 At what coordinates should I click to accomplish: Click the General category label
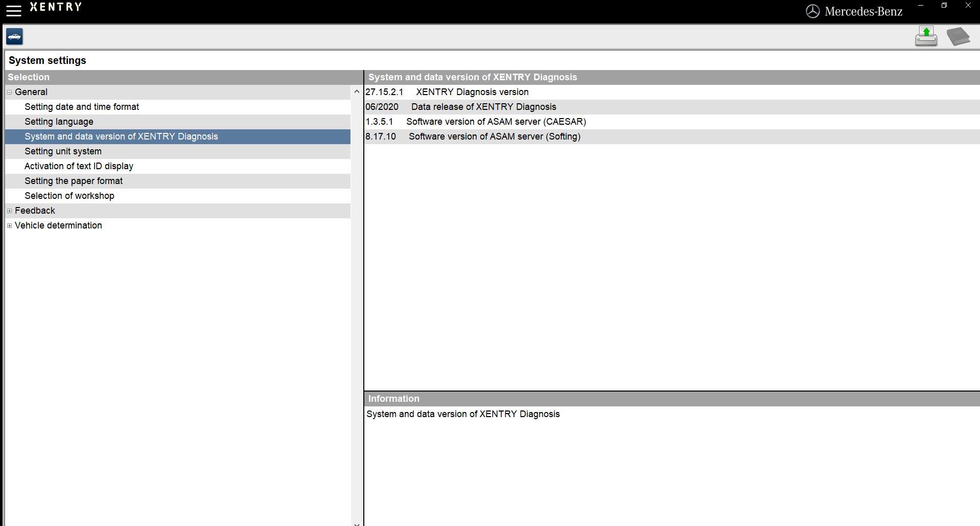(31, 92)
